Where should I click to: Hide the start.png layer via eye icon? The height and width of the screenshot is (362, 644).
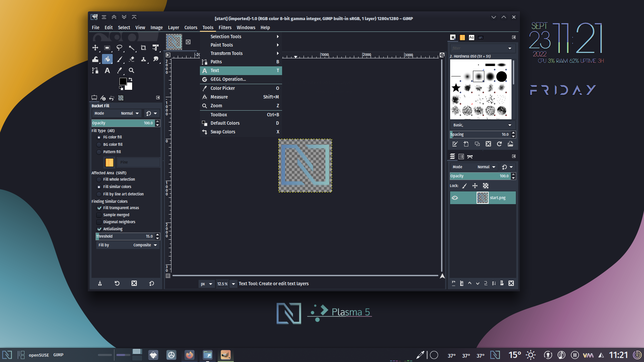[455, 198]
